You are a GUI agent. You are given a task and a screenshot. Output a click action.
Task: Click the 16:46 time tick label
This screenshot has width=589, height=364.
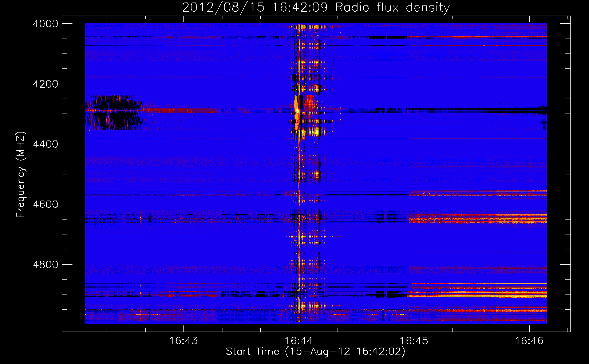[x=529, y=341]
